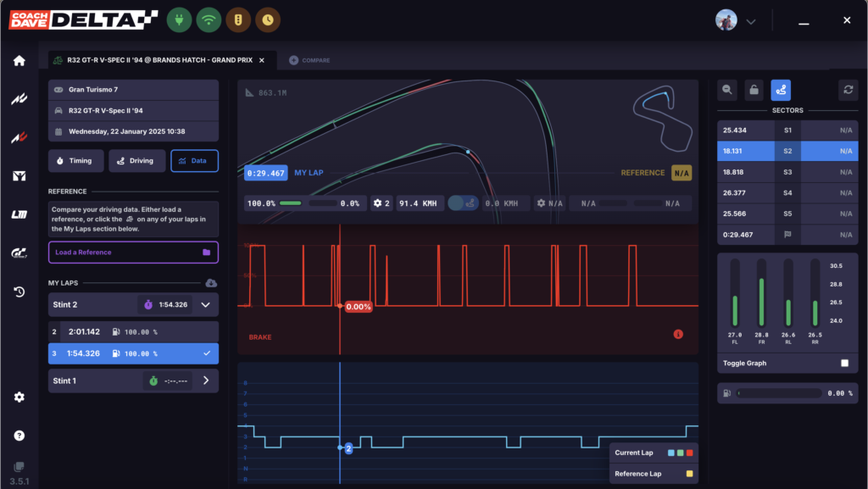Collapse the Stint 2 chevron
This screenshot has height=489, width=868.
coord(205,305)
